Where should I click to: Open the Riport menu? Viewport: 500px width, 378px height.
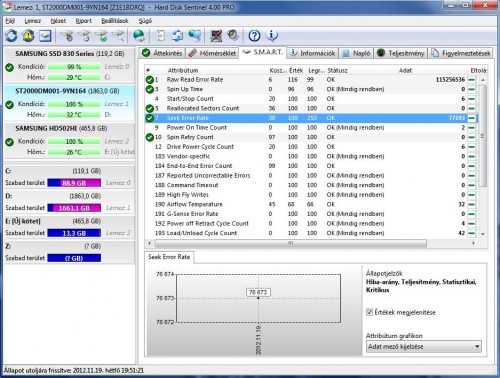pos(83,21)
